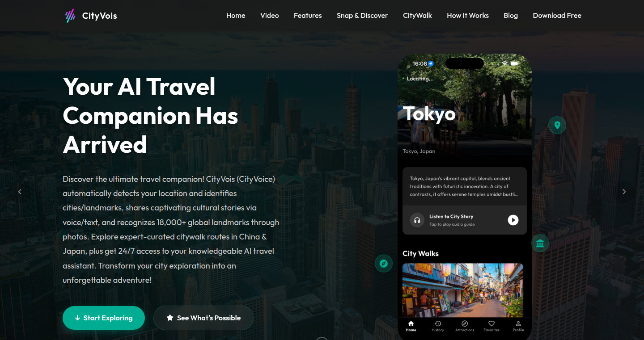Viewport: 644px width, 340px height.
Task: Click the Tokyo city description text
Action: [x=464, y=186]
